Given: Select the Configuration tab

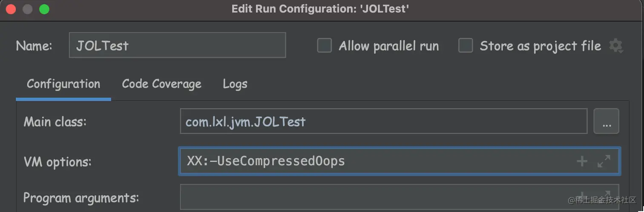Looking at the screenshot, I should (x=63, y=84).
